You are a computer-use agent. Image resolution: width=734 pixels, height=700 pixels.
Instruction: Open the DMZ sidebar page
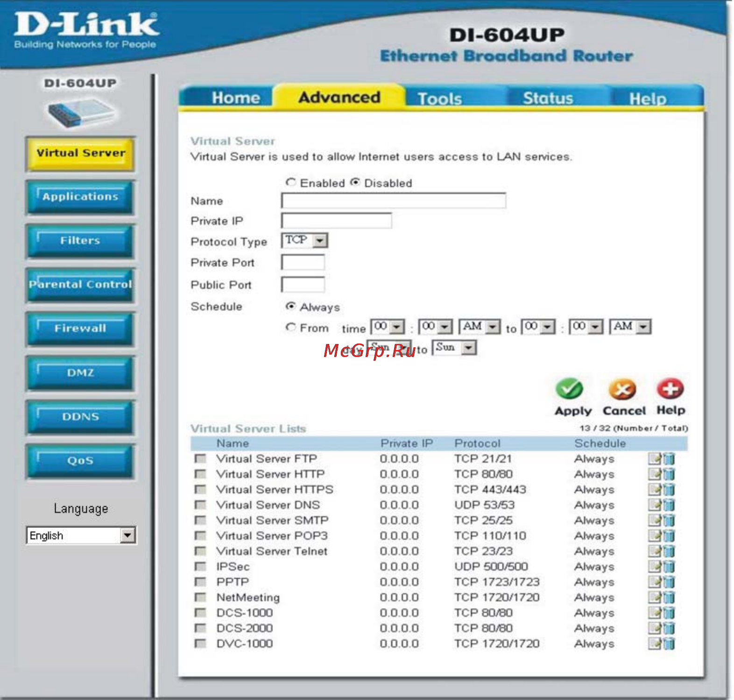(x=80, y=373)
